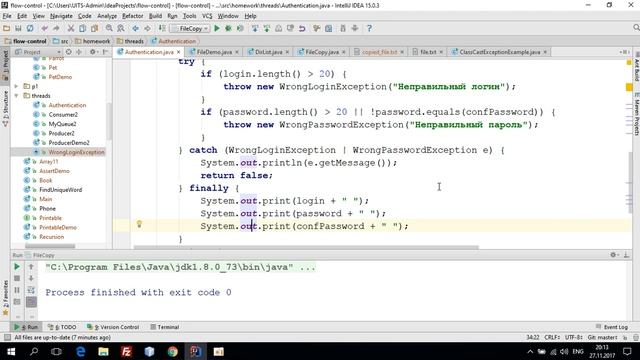The width and height of the screenshot is (640, 360).
Task: Click the Copy icon in toolbar
Action: 82,28
